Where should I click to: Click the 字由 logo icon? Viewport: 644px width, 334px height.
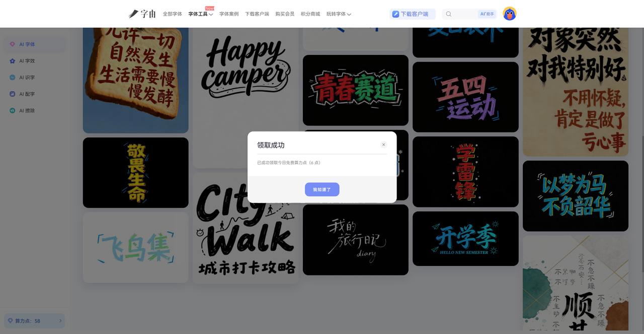click(134, 14)
